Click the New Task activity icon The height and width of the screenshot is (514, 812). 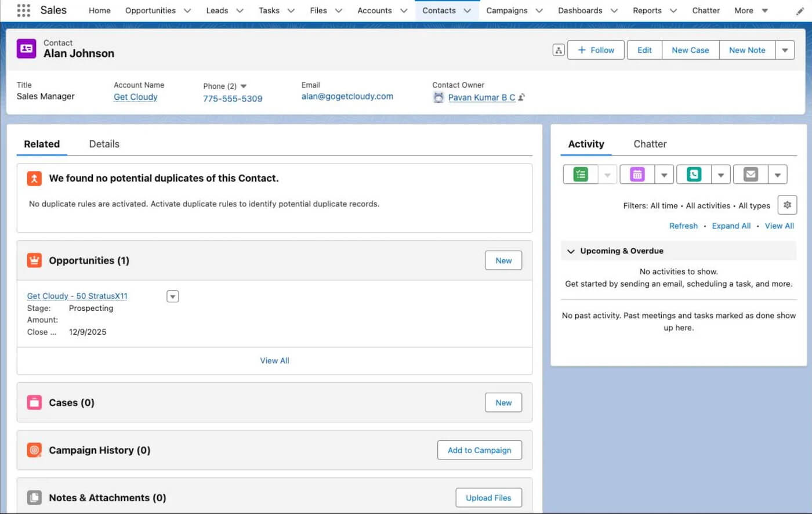581,174
